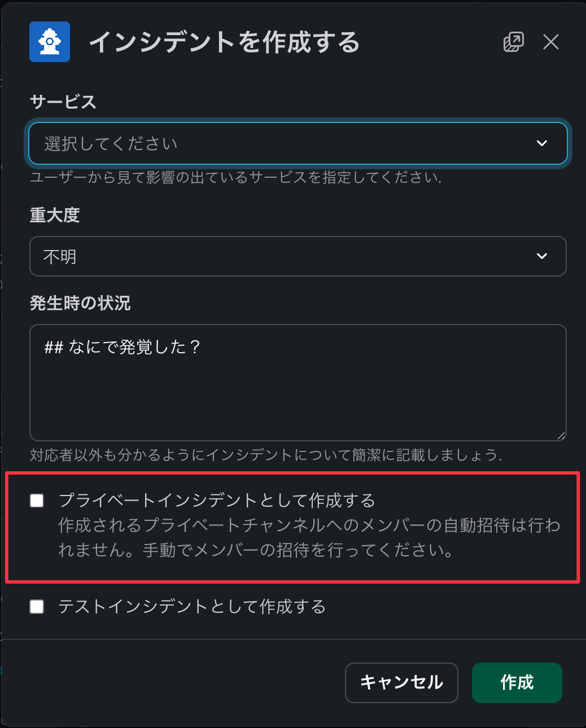Image resolution: width=586 pixels, height=728 pixels.
Task: Close the インシデントを作成する dialog
Action: [x=550, y=42]
